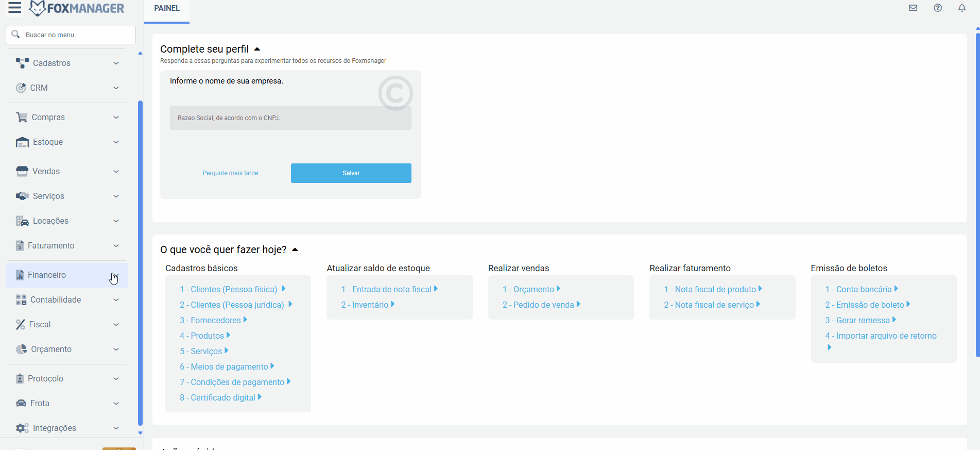The height and width of the screenshot is (450, 980).
Task: Expand the Fiscal menu chevron
Action: click(x=116, y=325)
